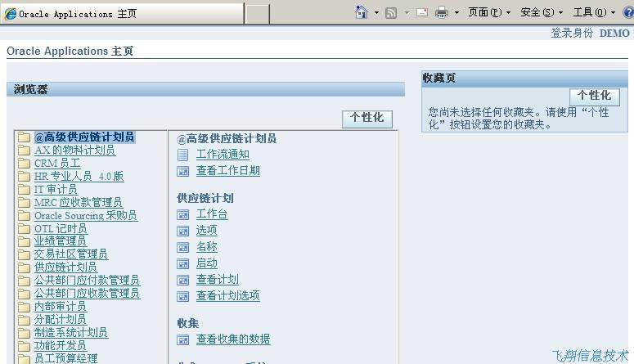Open the 名称 function link
Image resolution: width=634 pixels, height=364 pixels.
click(x=207, y=247)
